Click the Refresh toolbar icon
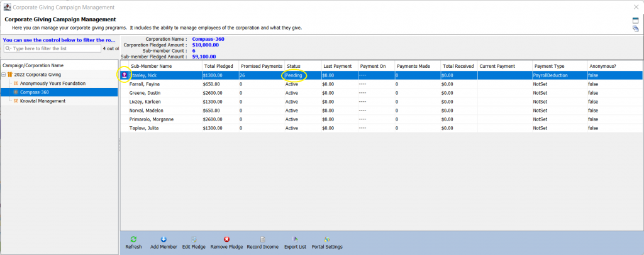The width and height of the screenshot is (644, 255). [x=133, y=239]
